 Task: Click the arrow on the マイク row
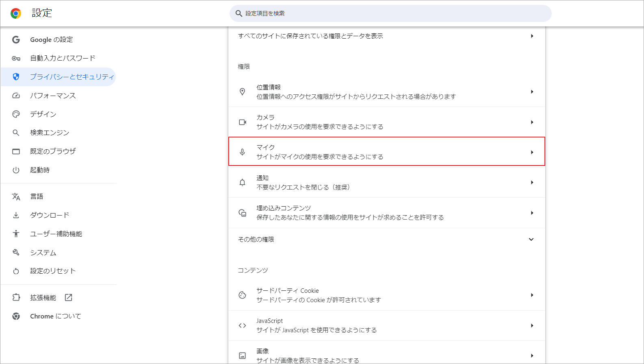(x=532, y=152)
